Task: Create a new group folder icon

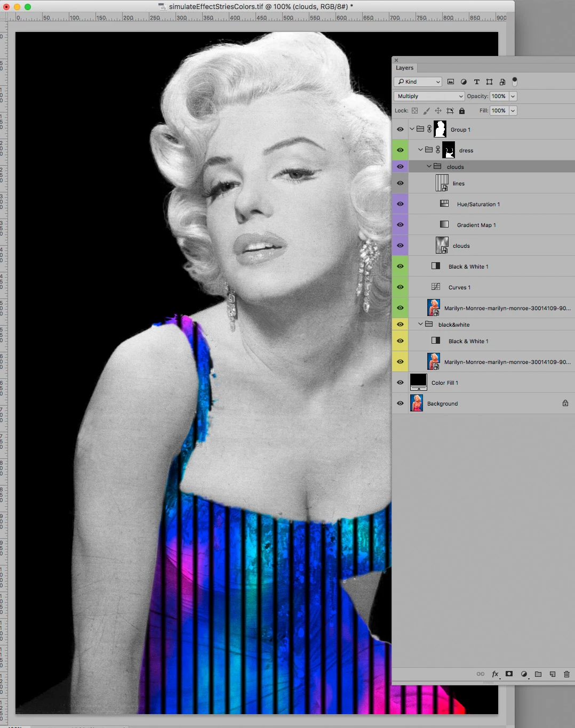Action: [x=538, y=674]
